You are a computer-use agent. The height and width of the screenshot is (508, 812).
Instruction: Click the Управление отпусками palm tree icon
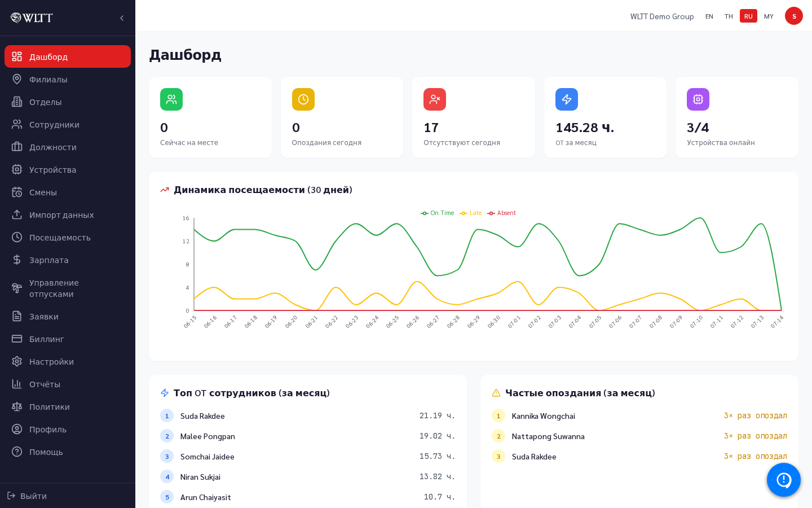17,288
